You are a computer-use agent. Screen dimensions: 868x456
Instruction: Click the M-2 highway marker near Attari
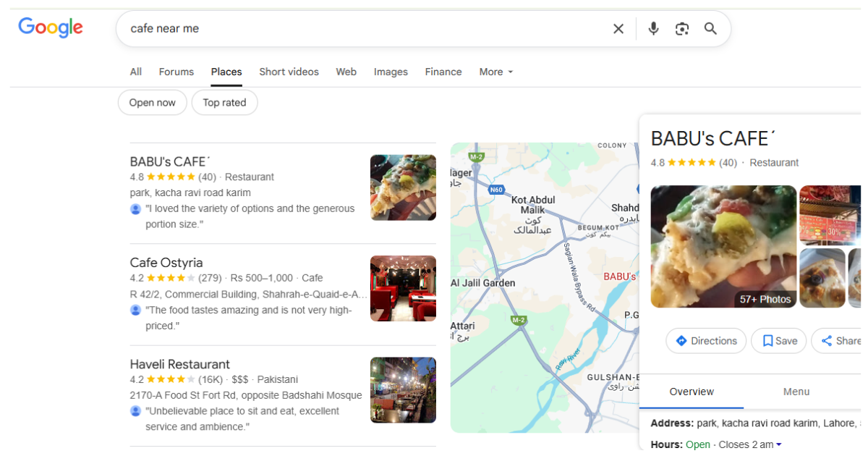coord(518,320)
